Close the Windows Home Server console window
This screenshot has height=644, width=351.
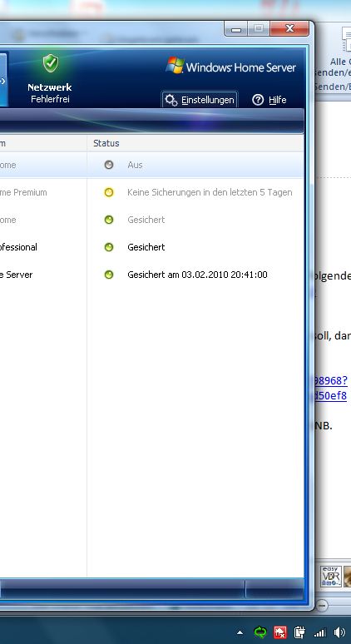[x=289, y=29]
